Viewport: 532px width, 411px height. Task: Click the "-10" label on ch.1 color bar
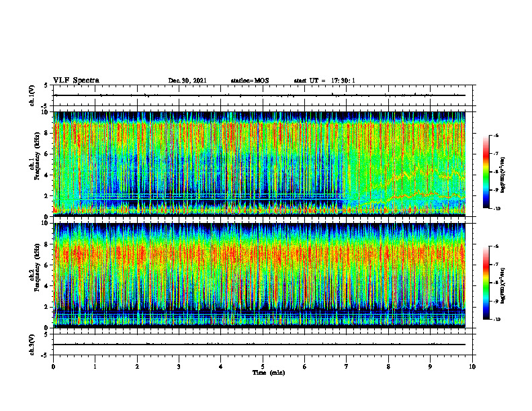(x=496, y=208)
